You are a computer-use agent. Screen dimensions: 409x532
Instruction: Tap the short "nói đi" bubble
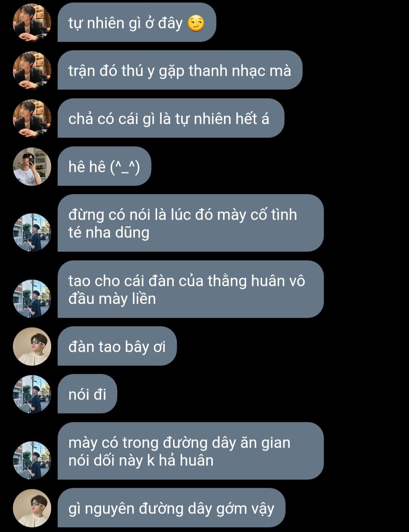coord(87,394)
